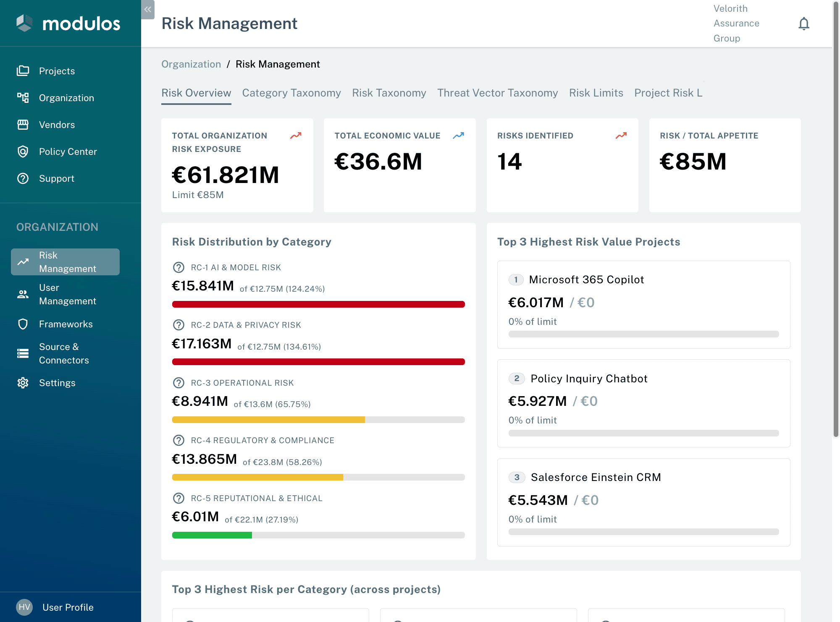Image resolution: width=840 pixels, height=622 pixels.
Task: Click the €36.6M economic value
Action: (x=378, y=162)
